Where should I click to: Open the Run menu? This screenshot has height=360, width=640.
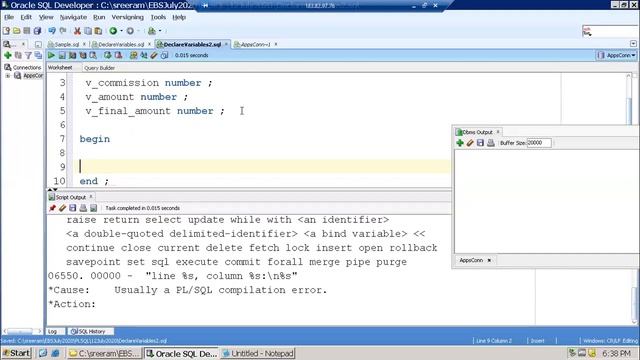pos(99,17)
